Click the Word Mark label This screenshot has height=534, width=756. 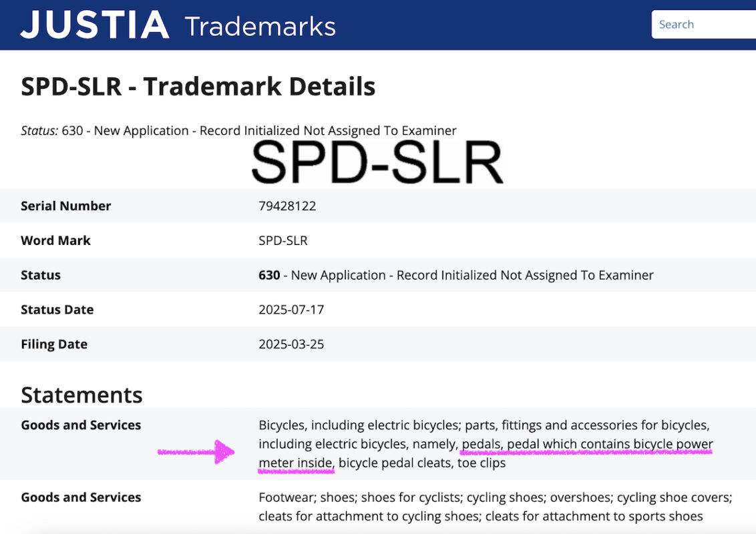[55, 240]
